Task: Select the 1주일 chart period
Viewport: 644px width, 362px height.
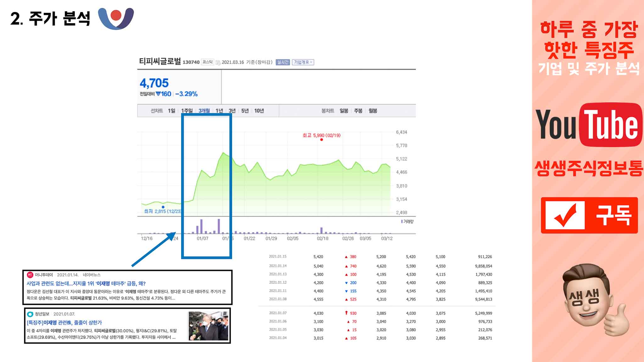Action: tap(187, 111)
